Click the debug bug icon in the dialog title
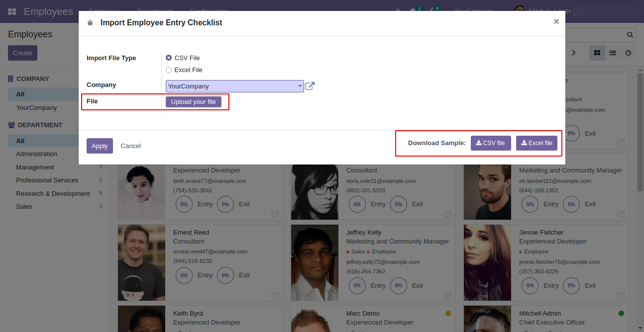Viewport: 644px width, 332px height. click(90, 23)
